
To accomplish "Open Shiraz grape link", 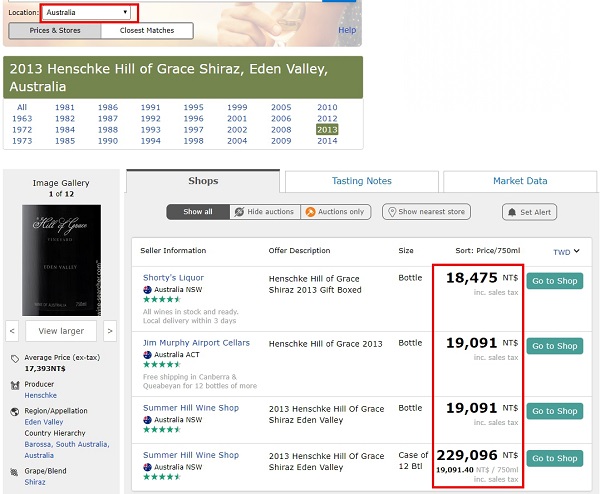I will coord(35,482).
